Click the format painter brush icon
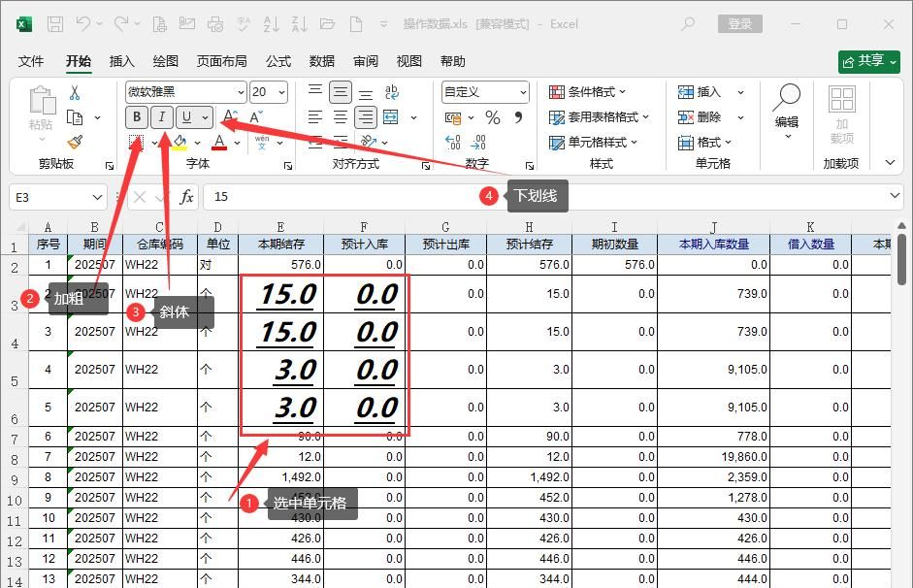The image size is (913, 588). coord(75,142)
